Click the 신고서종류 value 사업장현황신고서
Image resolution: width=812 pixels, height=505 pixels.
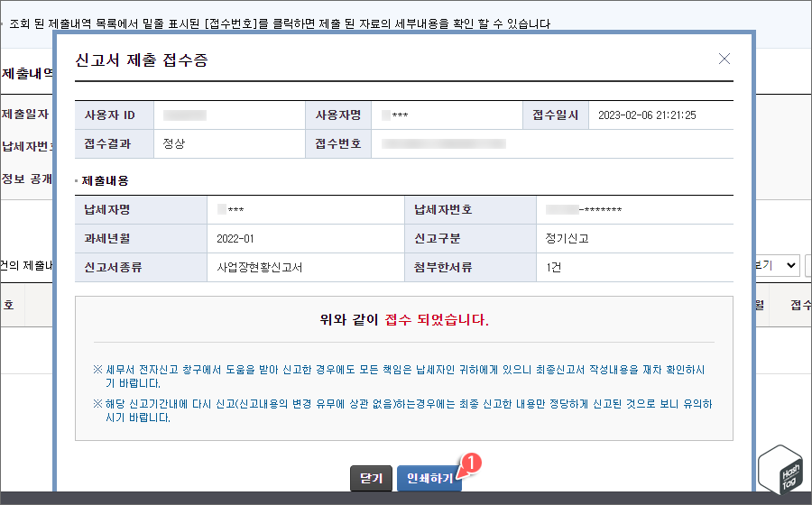coord(260,268)
